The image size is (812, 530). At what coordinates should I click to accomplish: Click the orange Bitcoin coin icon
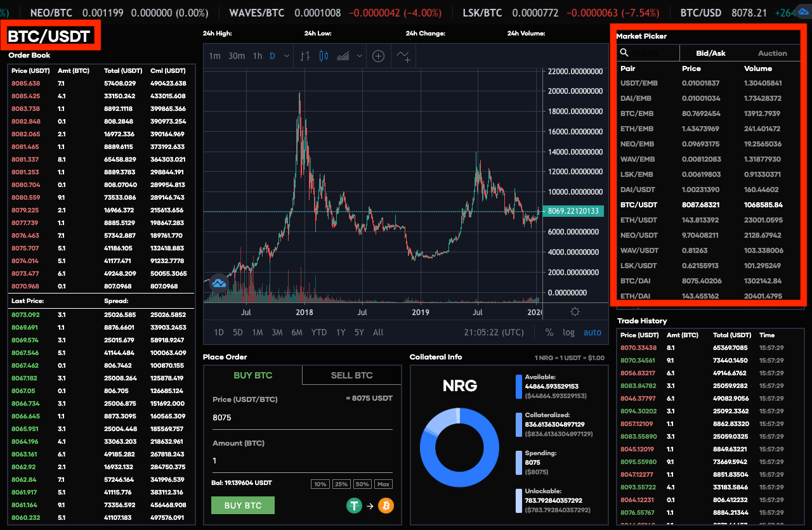(x=386, y=505)
